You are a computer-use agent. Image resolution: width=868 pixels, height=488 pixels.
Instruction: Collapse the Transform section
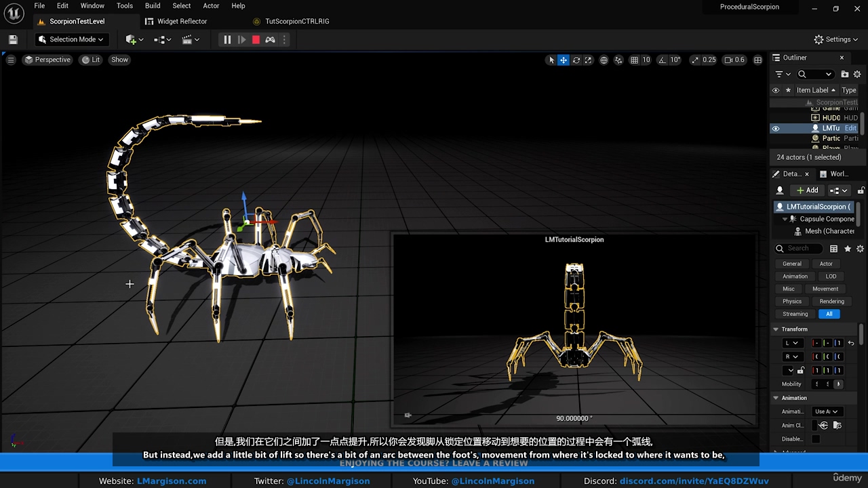(776, 329)
